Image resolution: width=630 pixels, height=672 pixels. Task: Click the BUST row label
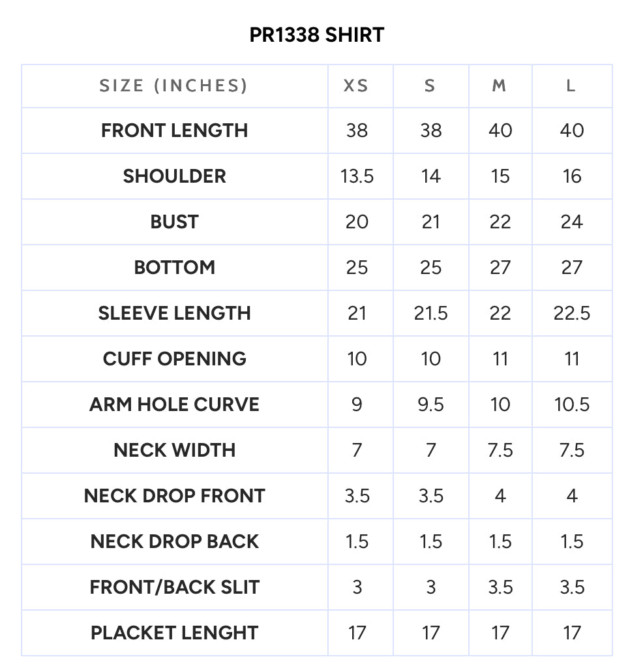tap(175, 222)
